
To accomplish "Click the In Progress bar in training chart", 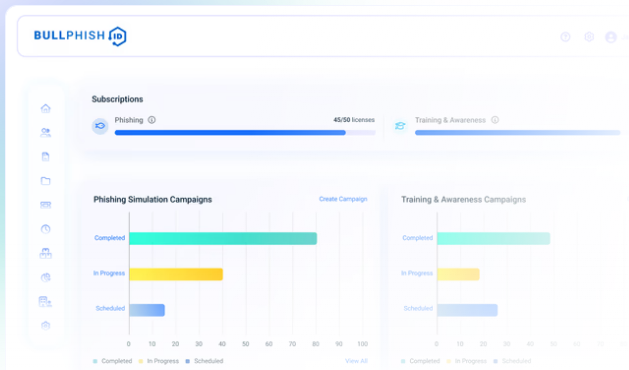I will pos(458,274).
